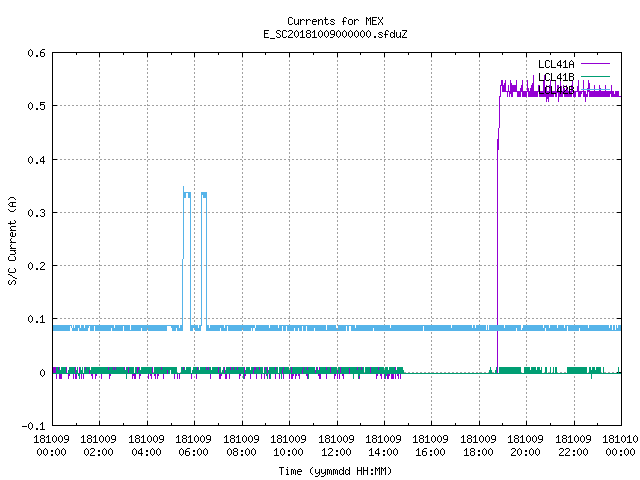
Task: Click the y-axis tick value 0.5
Action: tap(36, 106)
